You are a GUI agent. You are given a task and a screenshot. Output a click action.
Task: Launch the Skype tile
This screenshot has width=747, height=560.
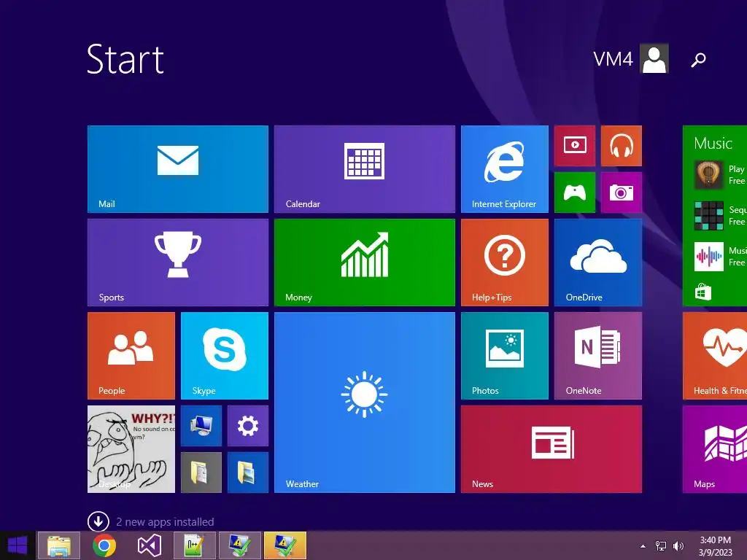[225, 356]
